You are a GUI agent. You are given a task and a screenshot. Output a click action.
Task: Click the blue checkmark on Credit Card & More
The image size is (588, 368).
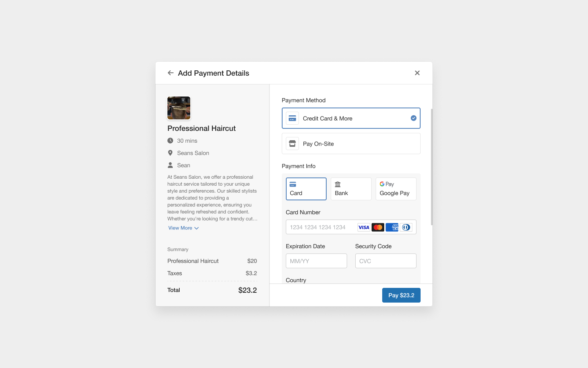coord(413,118)
